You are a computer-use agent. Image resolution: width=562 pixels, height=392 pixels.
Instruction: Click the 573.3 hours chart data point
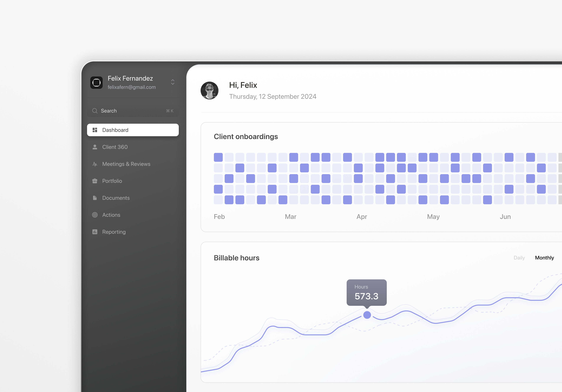coord(367,315)
